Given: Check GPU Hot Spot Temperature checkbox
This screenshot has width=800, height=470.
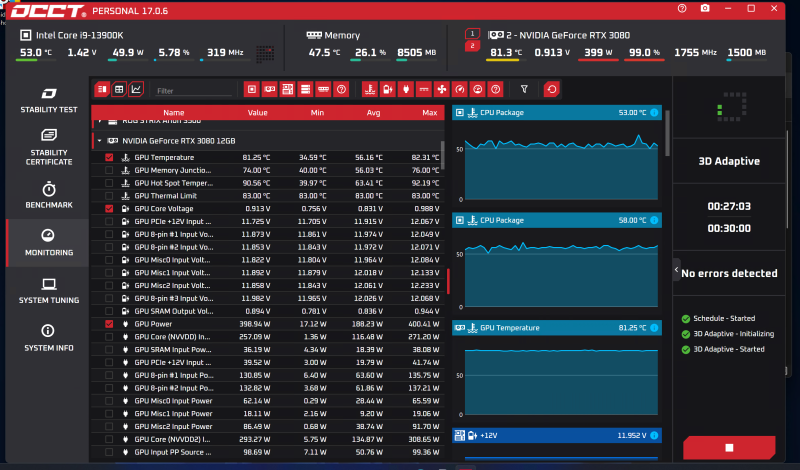Looking at the screenshot, I should [109, 183].
